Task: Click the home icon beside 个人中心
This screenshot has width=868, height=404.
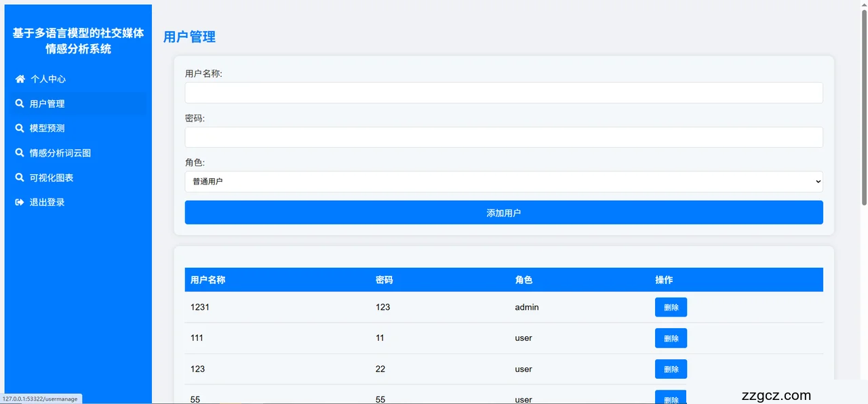Action: pos(20,79)
